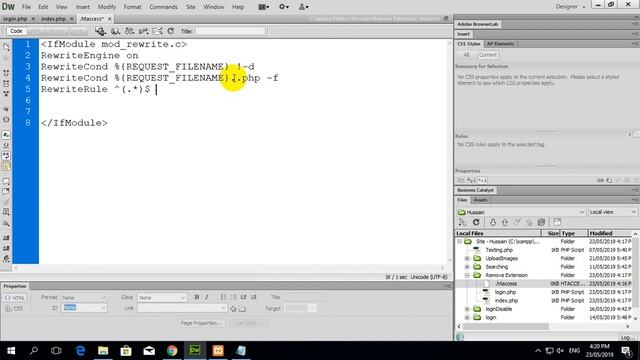Screen dimensions: 640x360
Task: Switch to Assets tab
Action: (480, 200)
